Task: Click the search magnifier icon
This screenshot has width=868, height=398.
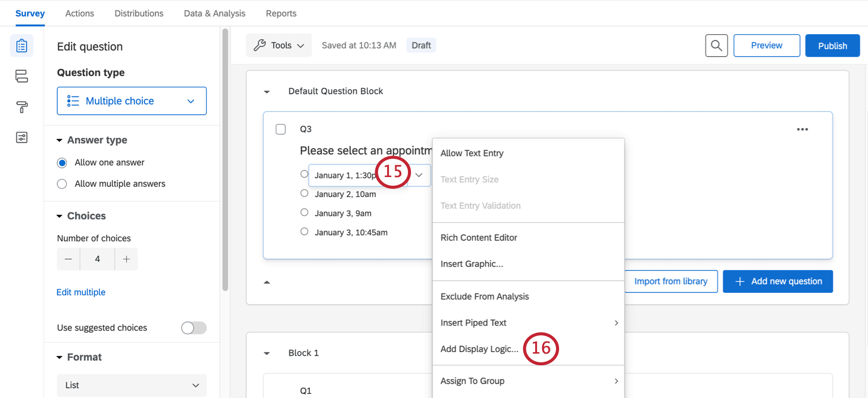Action: 716,46
